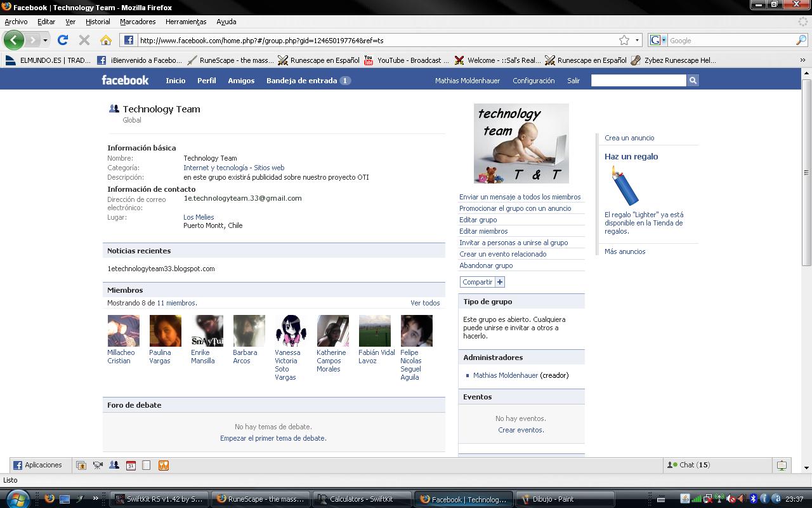The height and width of the screenshot is (508, 812).
Task: Click the facebook logo in the blue bar
Action: click(x=125, y=80)
